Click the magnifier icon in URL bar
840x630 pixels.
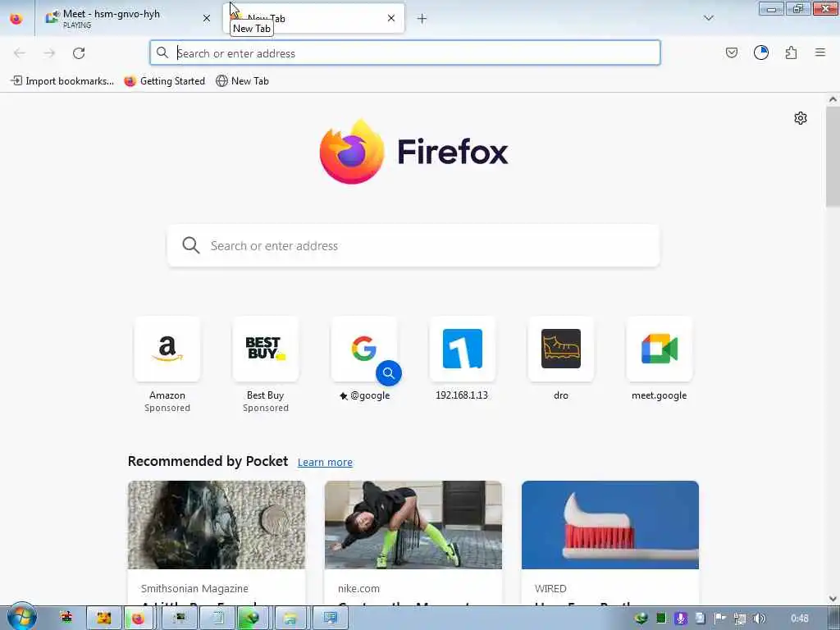pyautogui.click(x=162, y=52)
